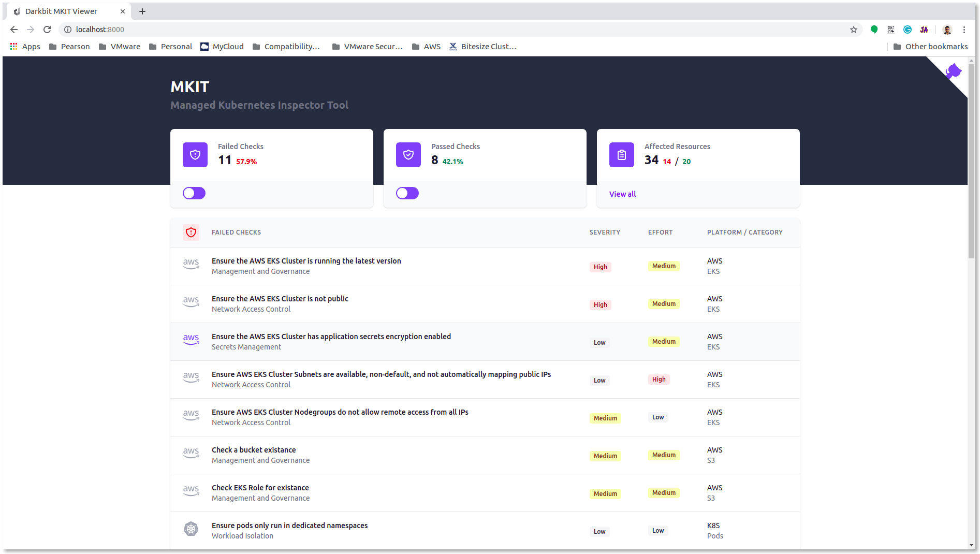The width and height of the screenshot is (980, 554).
Task: Click the Affected Resources clipboard icon
Action: click(622, 154)
